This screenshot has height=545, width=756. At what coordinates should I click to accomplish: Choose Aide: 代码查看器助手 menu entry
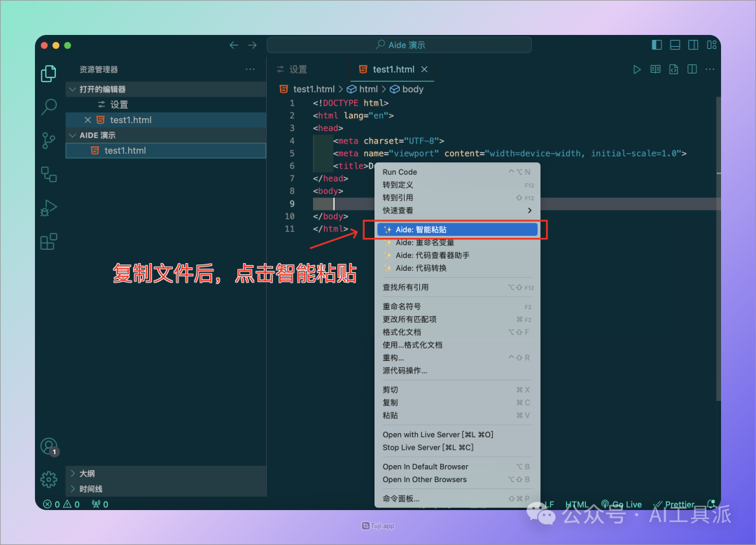[457, 255]
